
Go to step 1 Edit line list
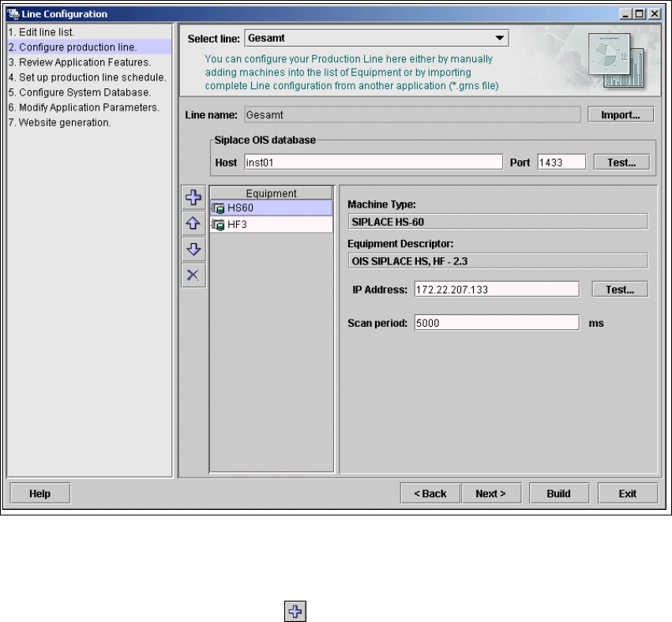pos(41,32)
